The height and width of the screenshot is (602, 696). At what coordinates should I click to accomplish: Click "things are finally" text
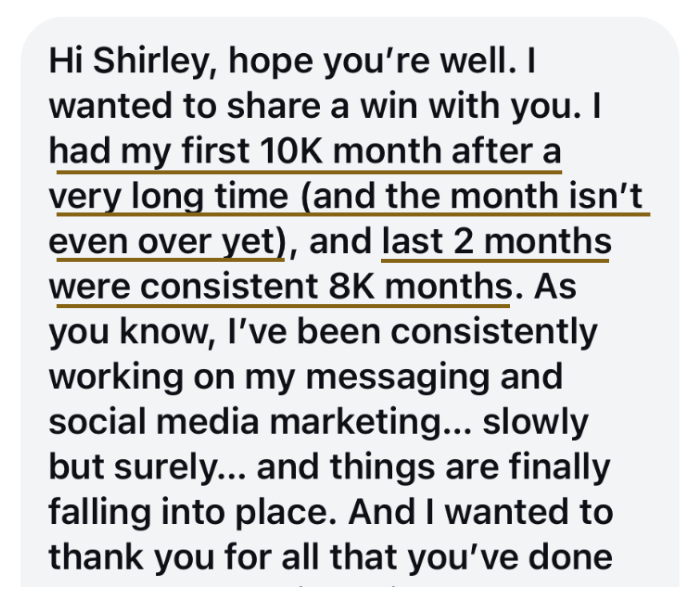(470, 467)
